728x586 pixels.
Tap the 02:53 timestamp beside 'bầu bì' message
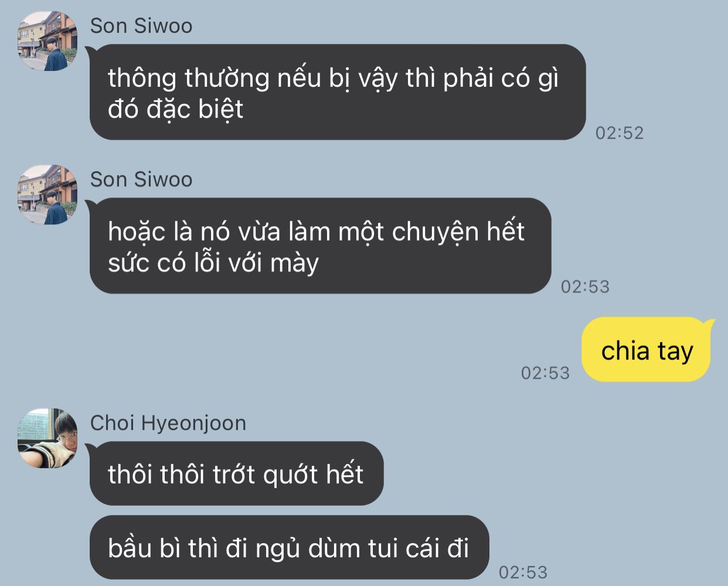pyautogui.click(x=523, y=572)
